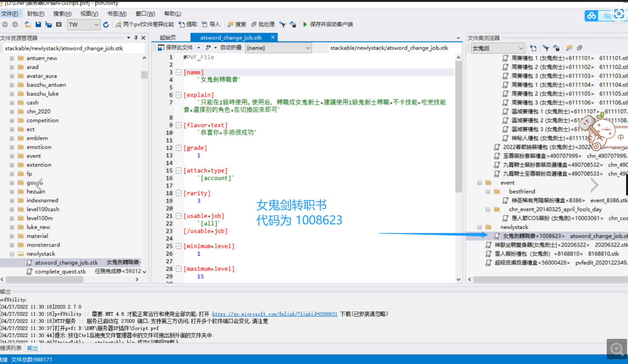628x364 pixels.
Task: Open the dropdown arrow beside 保存此文件
Action: pyautogui.click(x=199, y=48)
